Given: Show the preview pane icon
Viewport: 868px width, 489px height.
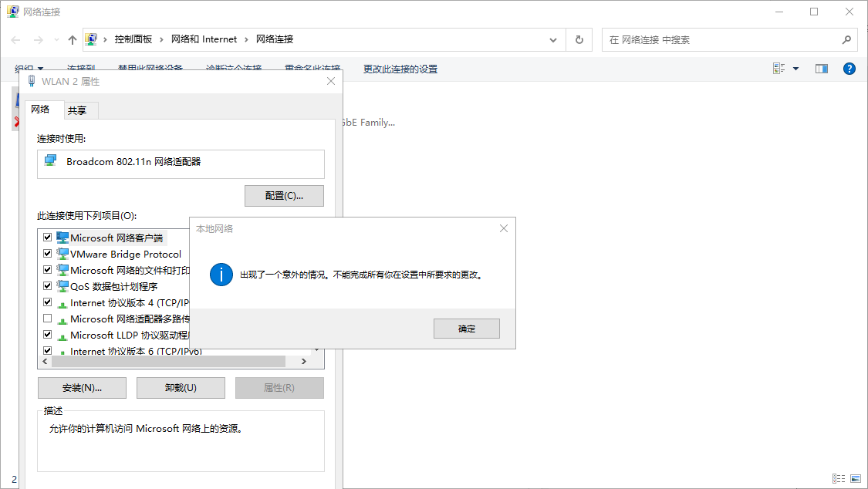Looking at the screenshot, I should [821, 69].
